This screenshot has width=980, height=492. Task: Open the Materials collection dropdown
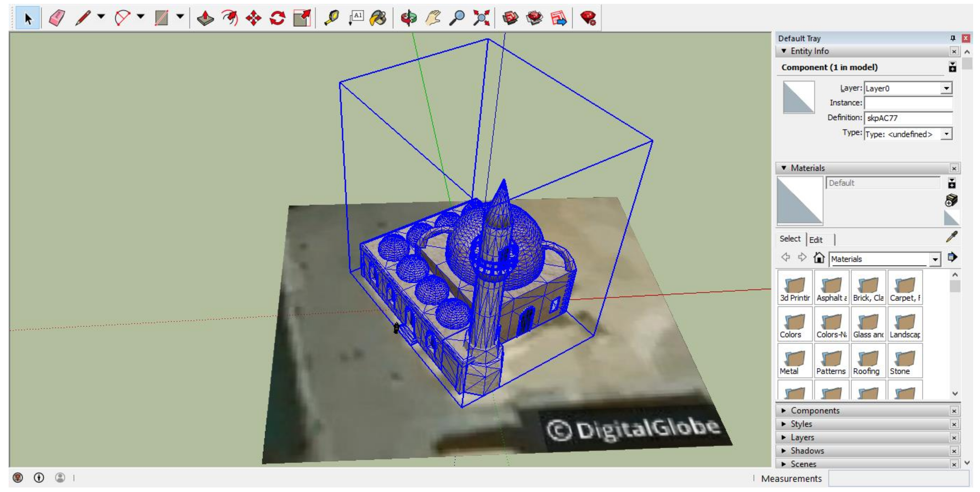[935, 259]
